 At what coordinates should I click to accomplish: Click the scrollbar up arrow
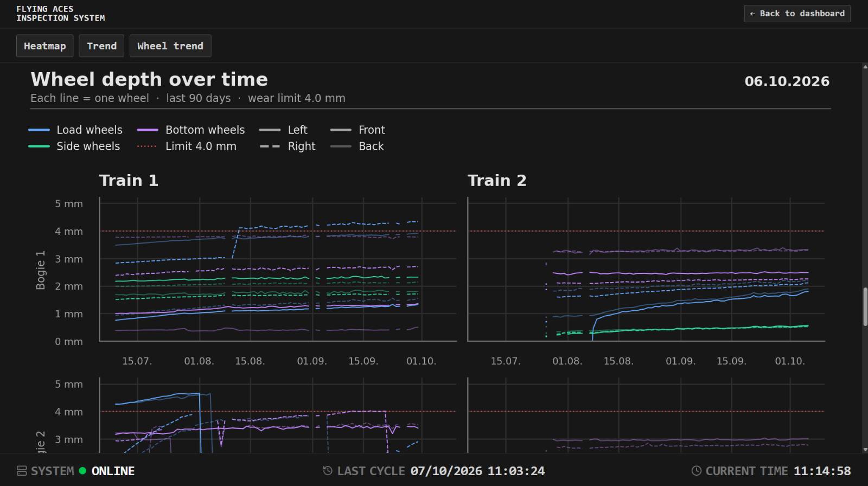click(865, 67)
